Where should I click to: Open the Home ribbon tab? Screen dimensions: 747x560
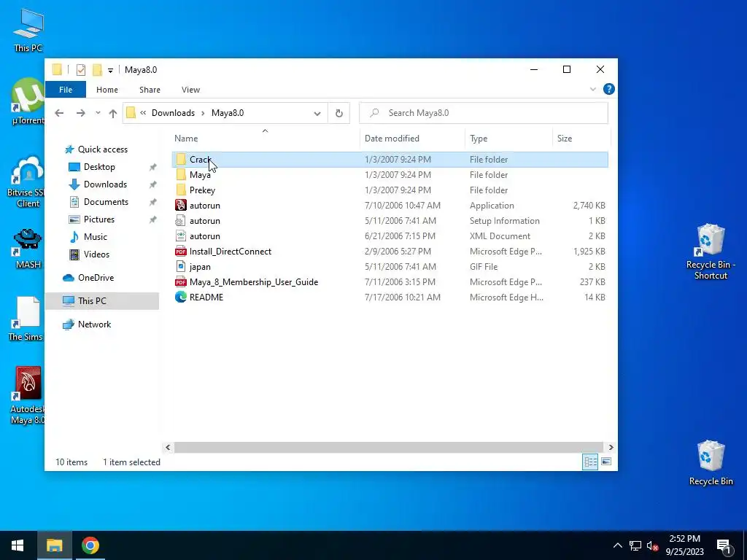point(107,90)
